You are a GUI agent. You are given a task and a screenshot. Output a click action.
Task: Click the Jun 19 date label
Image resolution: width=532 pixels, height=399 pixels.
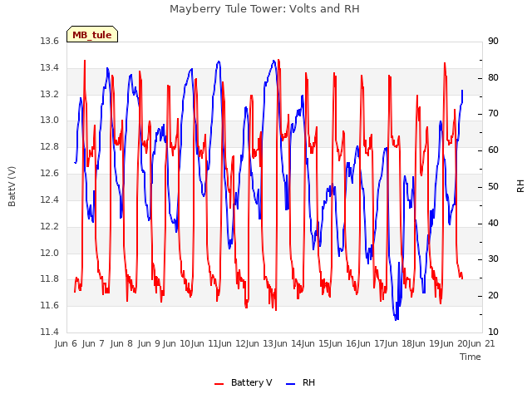click(x=426, y=343)
